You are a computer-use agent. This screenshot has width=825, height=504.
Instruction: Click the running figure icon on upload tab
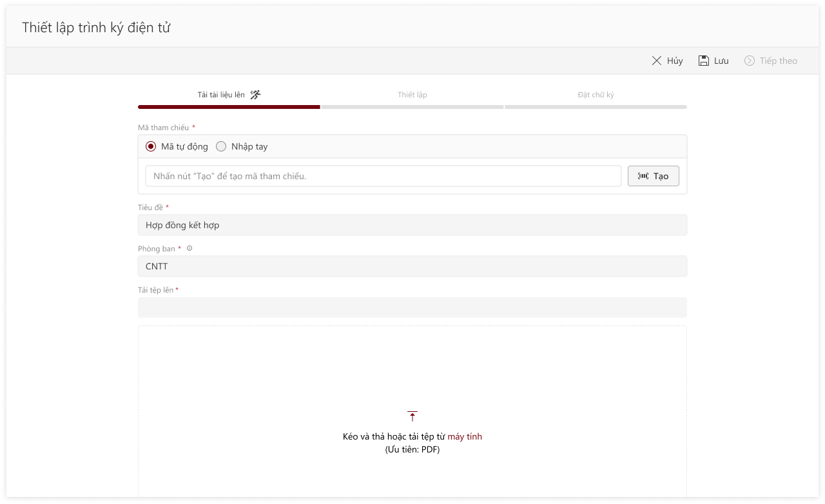tap(255, 95)
